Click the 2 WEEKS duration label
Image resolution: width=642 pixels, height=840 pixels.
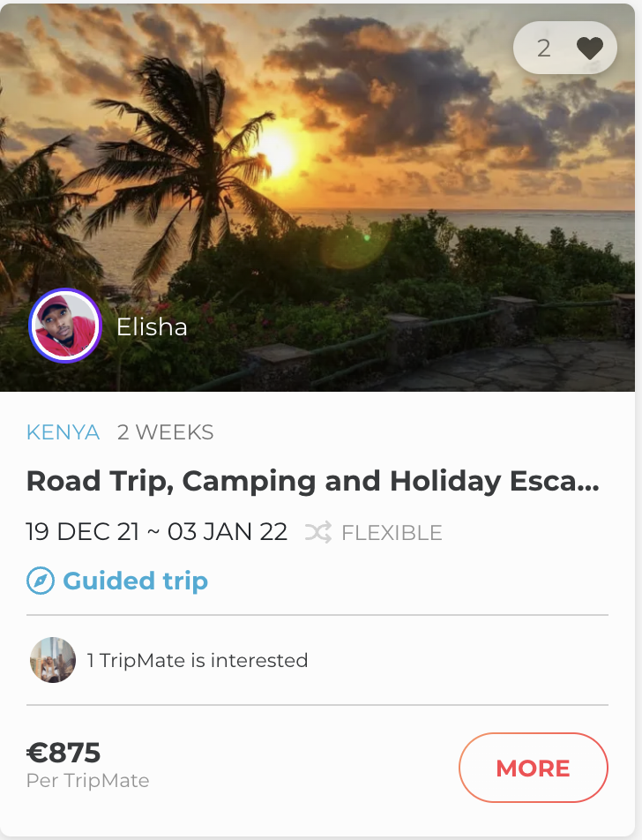tap(165, 432)
